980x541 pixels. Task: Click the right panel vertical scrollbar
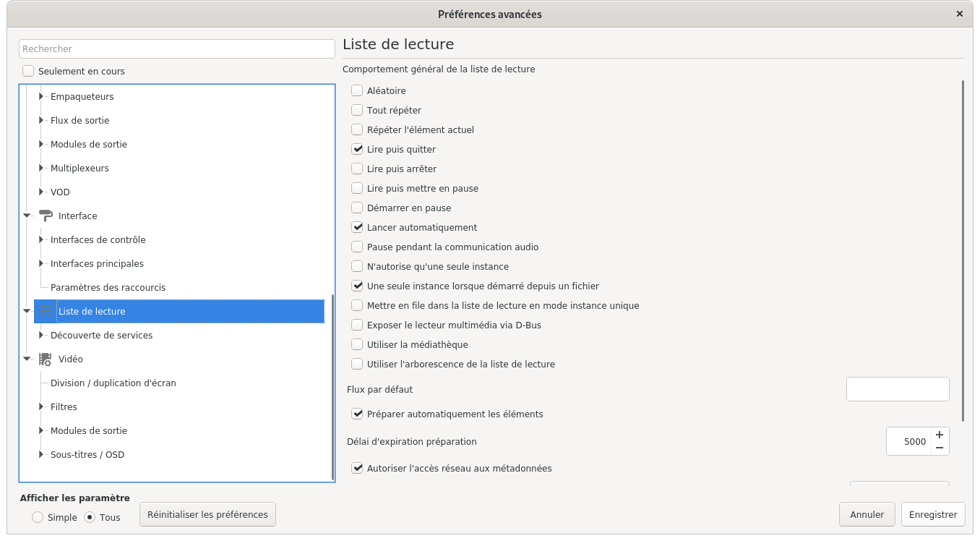click(963, 251)
